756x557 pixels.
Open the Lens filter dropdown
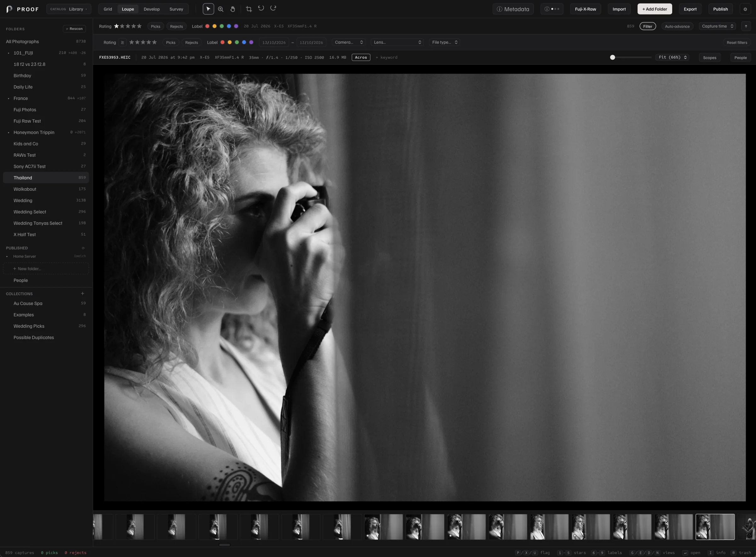tap(397, 43)
